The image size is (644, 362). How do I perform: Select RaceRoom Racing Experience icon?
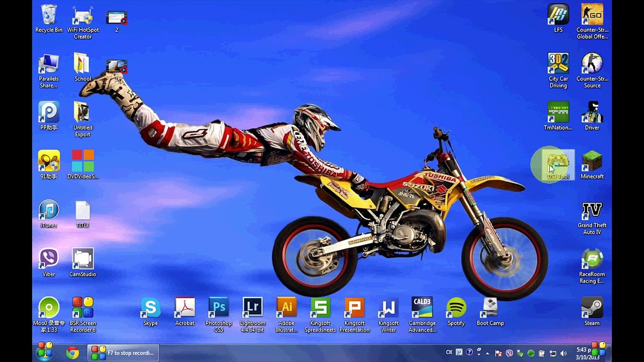click(x=592, y=266)
